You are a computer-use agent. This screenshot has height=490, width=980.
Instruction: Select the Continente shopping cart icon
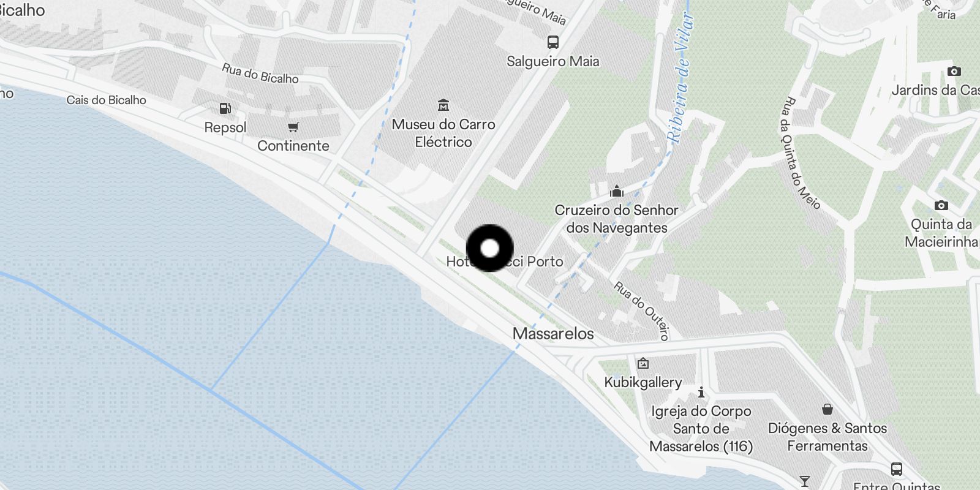(x=293, y=127)
